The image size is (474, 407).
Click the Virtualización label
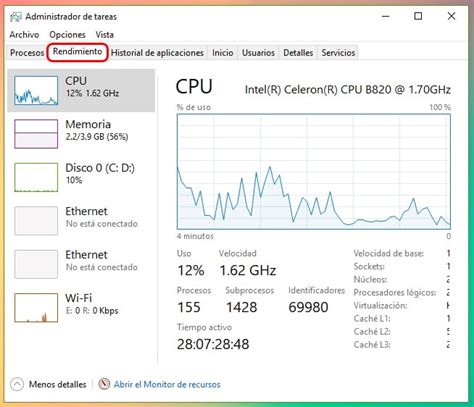coord(380,305)
